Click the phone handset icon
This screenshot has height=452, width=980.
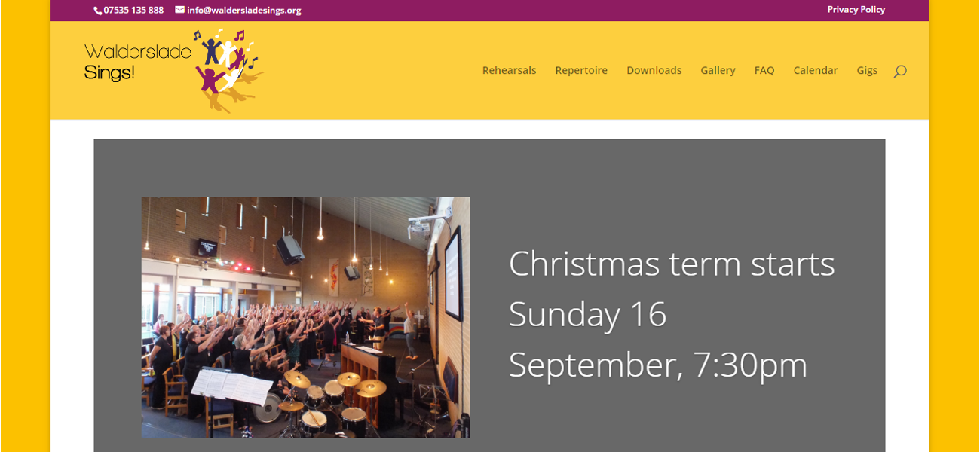click(x=98, y=11)
